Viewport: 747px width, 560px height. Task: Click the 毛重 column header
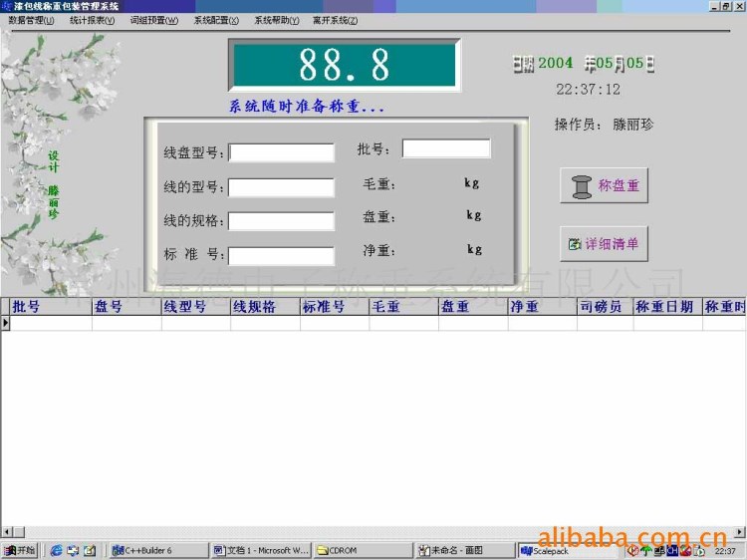[x=402, y=307]
